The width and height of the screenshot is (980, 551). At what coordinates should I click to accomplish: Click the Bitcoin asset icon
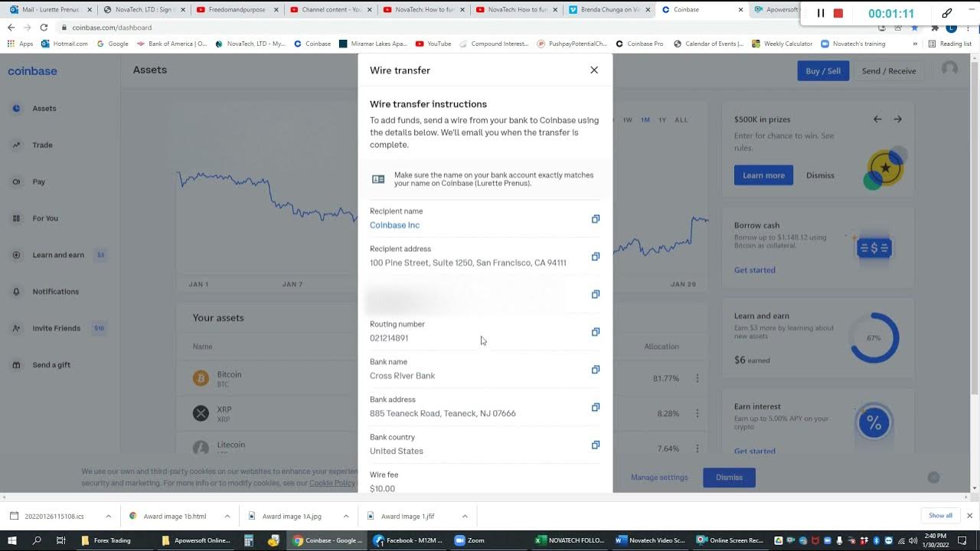click(201, 378)
